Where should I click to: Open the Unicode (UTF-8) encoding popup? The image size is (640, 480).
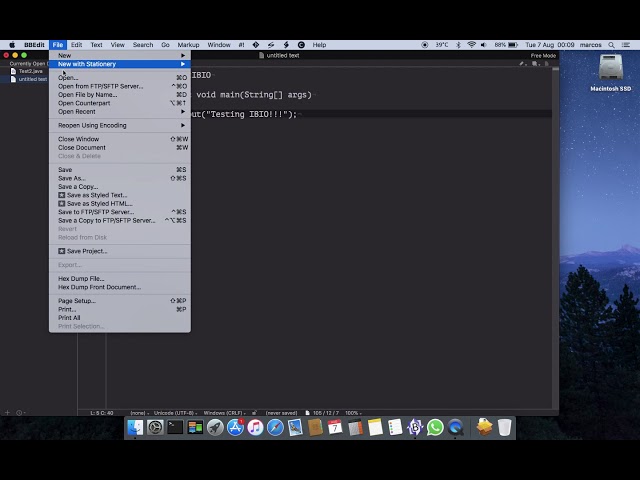click(176, 413)
